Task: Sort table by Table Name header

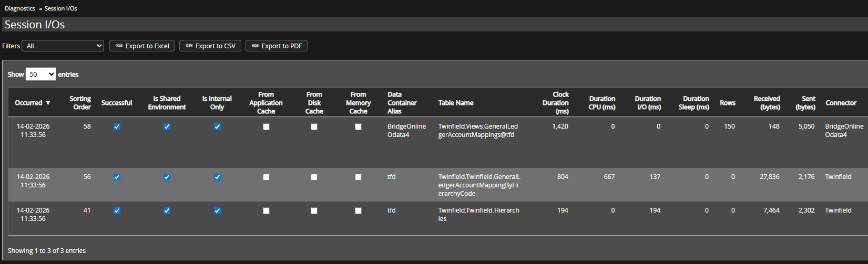Action: [455, 103]
